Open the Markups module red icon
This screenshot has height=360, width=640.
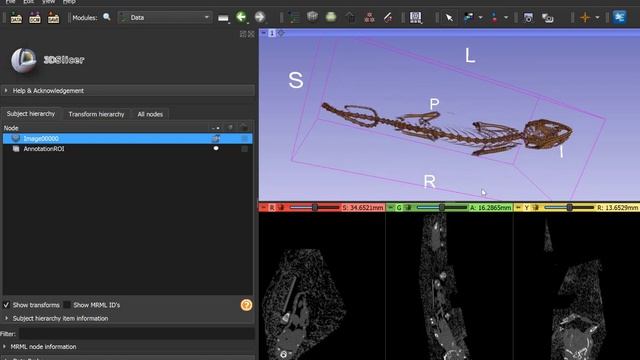[x=369, y=17]
